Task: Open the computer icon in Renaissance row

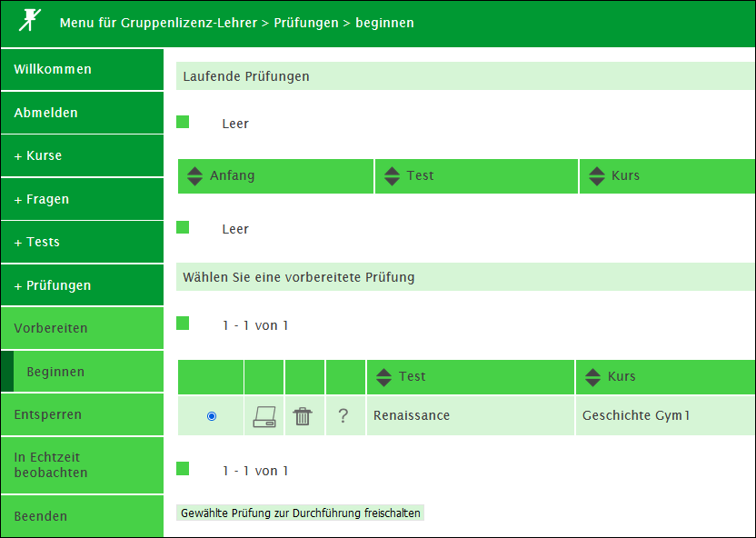Action: click(264, 416)
